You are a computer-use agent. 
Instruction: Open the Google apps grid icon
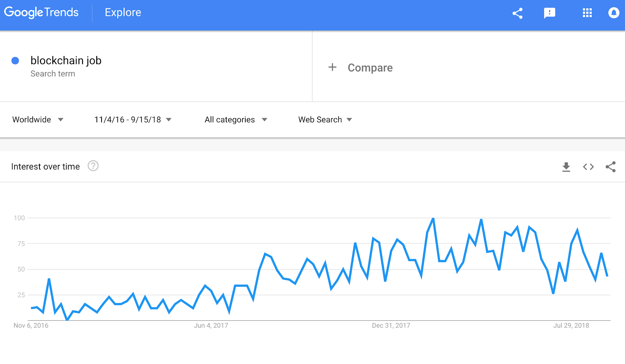587,13
